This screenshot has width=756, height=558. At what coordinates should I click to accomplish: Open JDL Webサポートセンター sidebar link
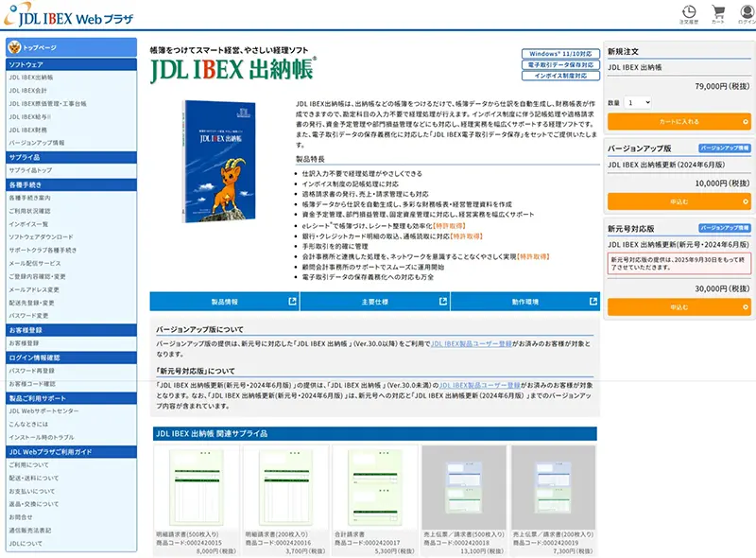pyautogui.click(x=43, y=411)
